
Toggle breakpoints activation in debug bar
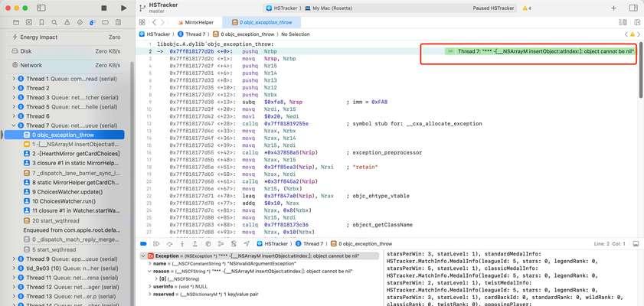pyautogui.click(x=143, y=243)
